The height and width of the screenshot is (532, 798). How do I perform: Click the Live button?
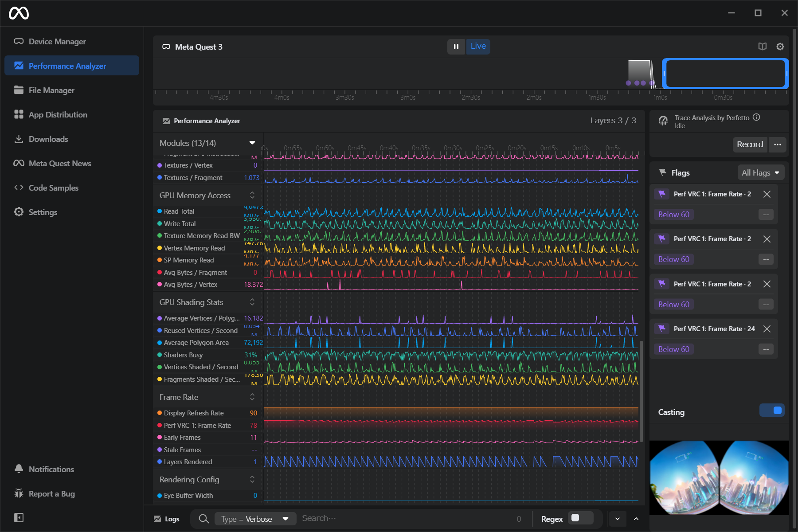tap(478, 46)
